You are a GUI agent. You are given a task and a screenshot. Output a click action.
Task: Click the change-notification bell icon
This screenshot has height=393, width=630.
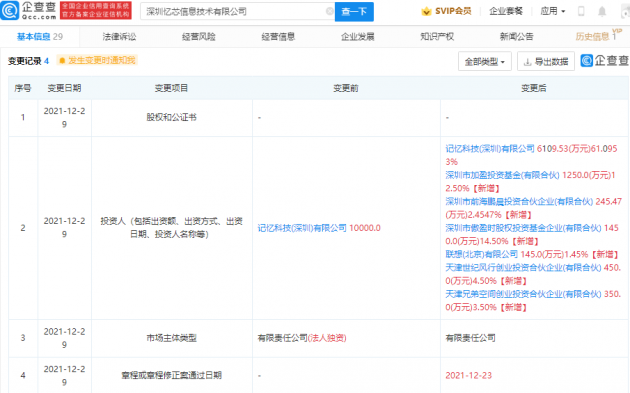pyautogui.click(x=62, y=60)
